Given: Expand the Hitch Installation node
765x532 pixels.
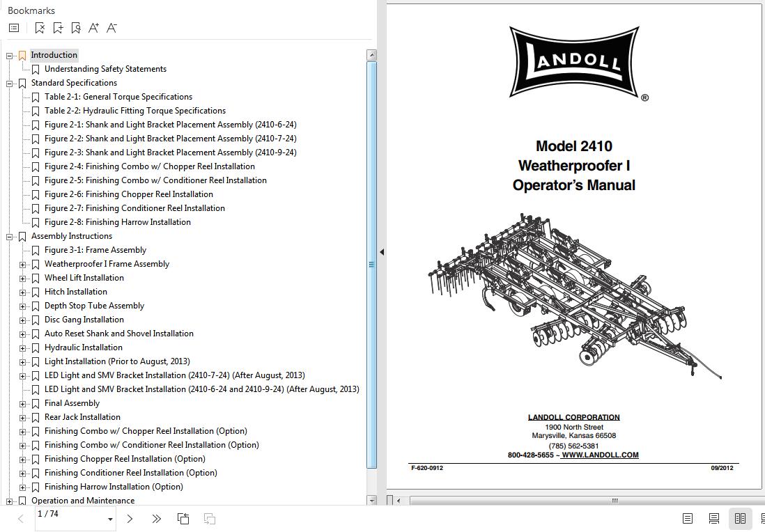Looking at the screenshot, I should (22, 292).
